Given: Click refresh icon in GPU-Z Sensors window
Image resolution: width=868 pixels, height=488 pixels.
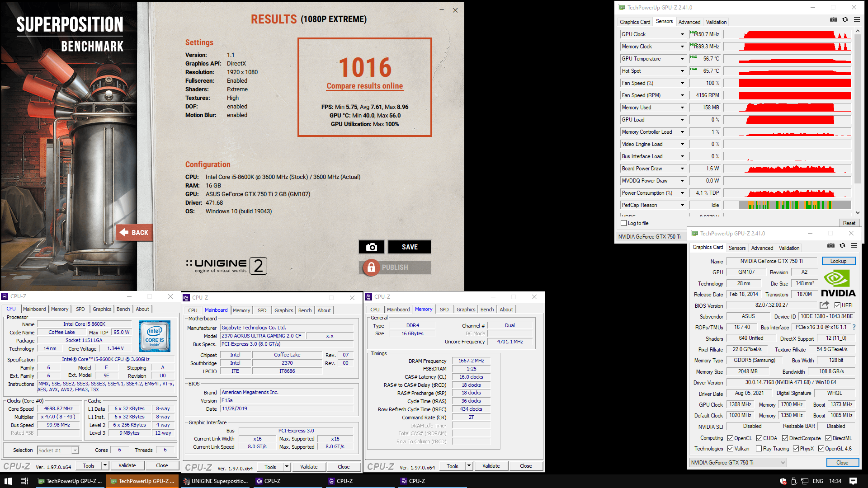Looking at the screenshot, I should pyautogui.click(x=845, y=20).
